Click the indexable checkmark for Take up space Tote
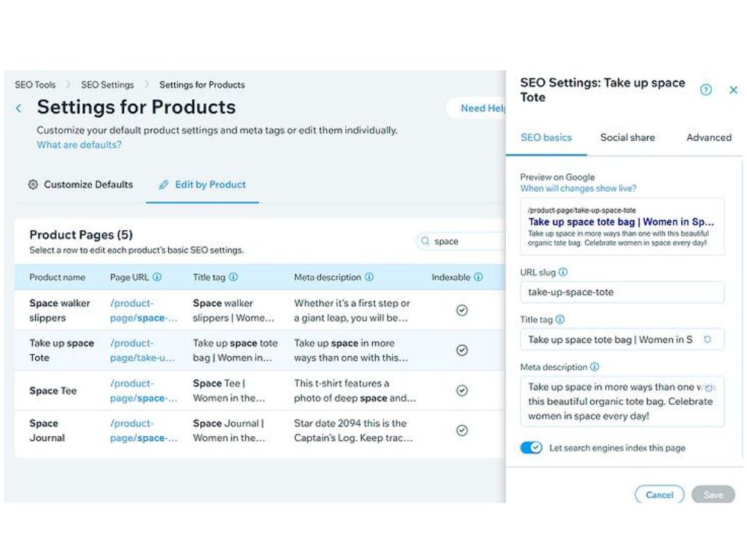The height and width of the screenshot is (560, 747). click(462, 350)
